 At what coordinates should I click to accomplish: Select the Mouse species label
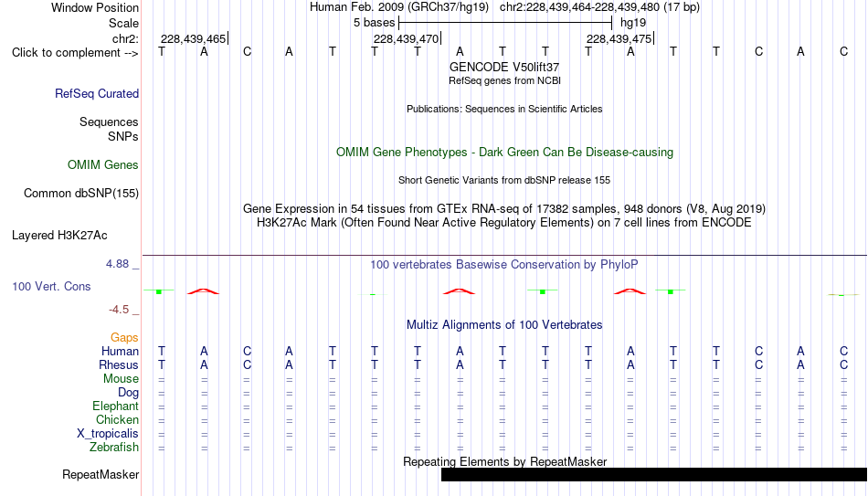coord(121,379)
